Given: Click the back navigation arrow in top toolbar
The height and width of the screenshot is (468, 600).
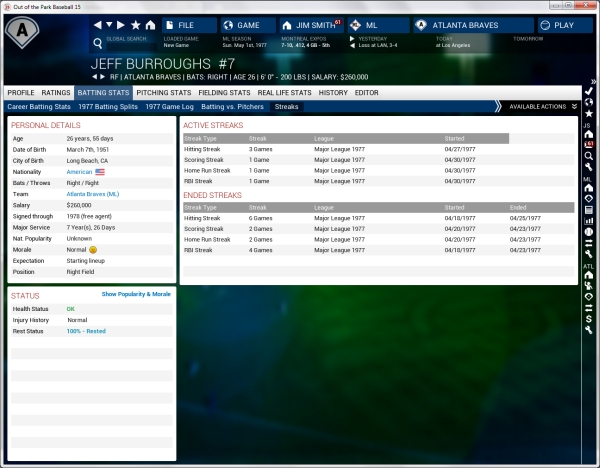Looking at the screenshot, I should click(98, 25).
